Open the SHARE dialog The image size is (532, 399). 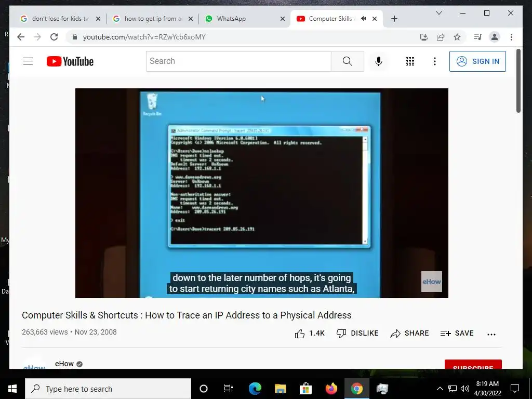pos(409,333)
